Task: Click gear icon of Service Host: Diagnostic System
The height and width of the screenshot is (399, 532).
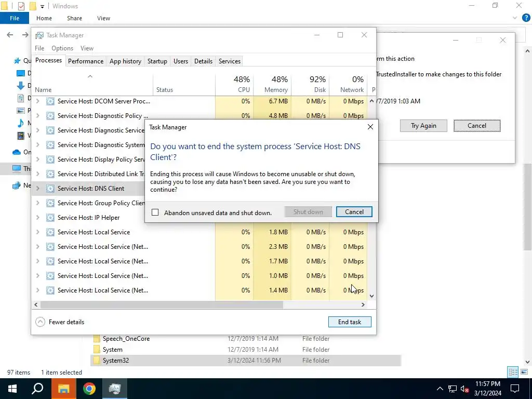Action: tap(50, 145)
